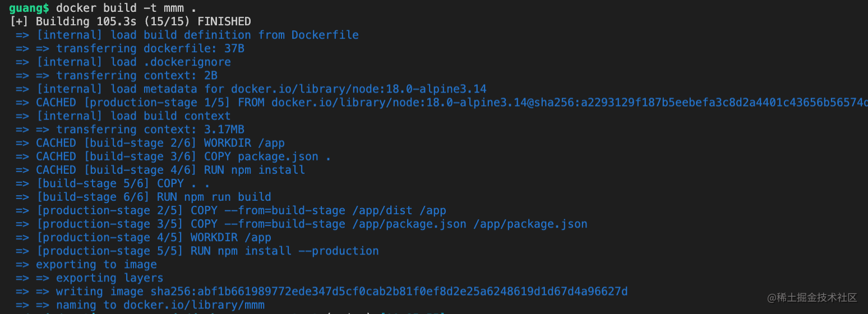Click the "exporting layers" line
Image resolution: width=868 pixels, height=314 pixels.
click(x=109, y=278)
